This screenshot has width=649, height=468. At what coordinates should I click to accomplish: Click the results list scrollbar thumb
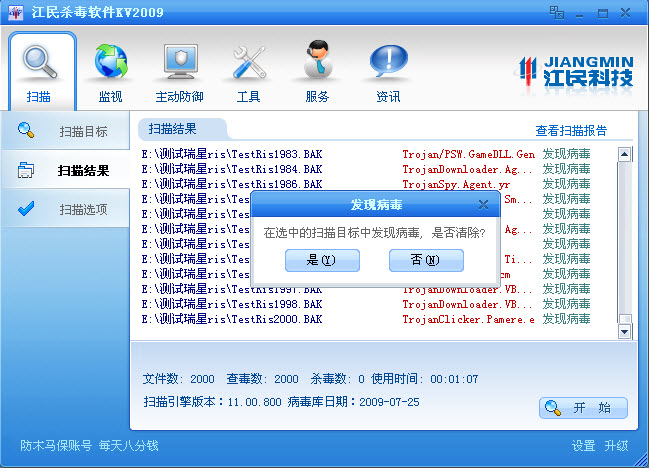pos(625,319)
